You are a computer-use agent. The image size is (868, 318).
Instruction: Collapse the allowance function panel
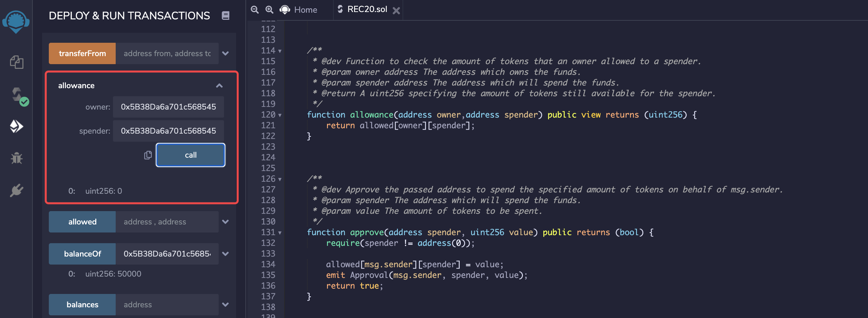219,86
